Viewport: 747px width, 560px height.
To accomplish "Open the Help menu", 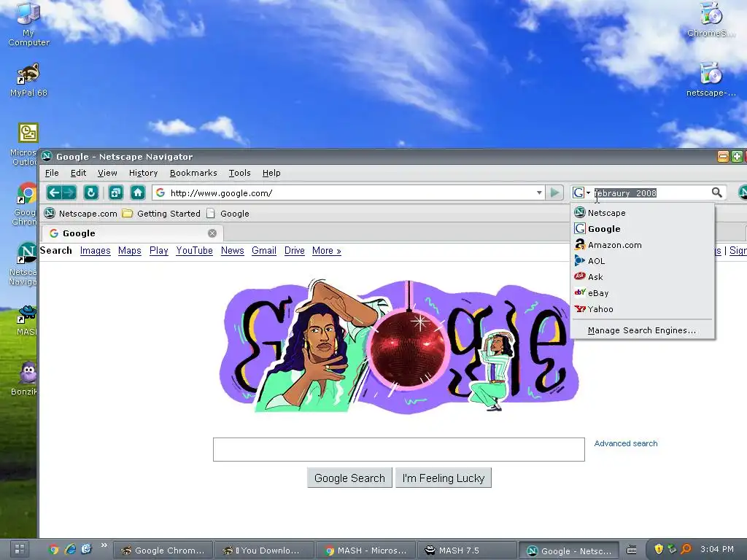I will (x=271, y=173).
